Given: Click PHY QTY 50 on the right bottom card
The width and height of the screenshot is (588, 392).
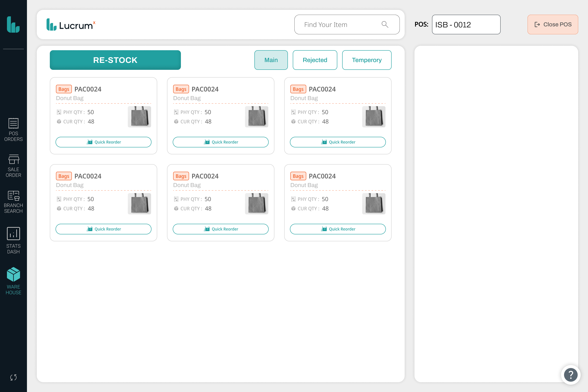Looking at the screenshot, I should [x=310, y=199].
